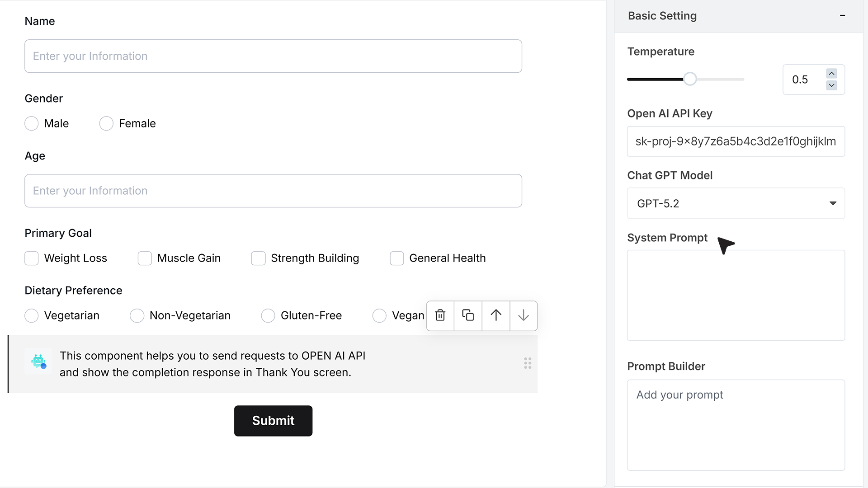Image resolution: width=868 pixels, height=488 pixels.
Task: Click the temperature slider handle
Action: [690, 79]
